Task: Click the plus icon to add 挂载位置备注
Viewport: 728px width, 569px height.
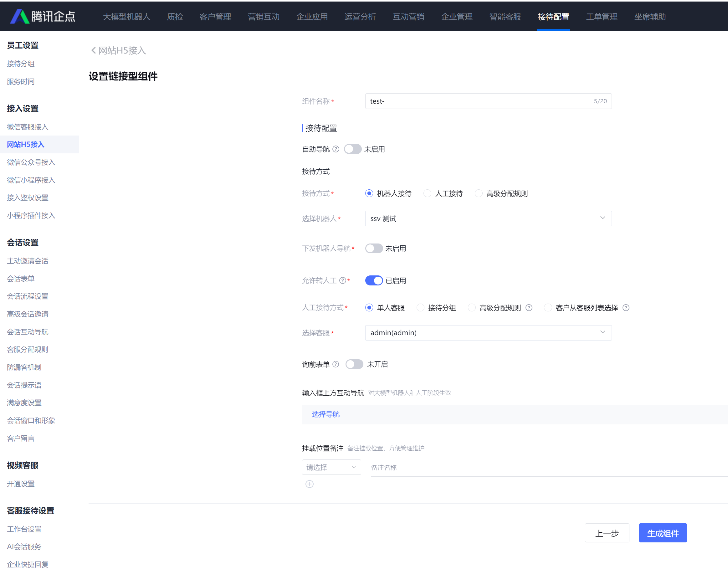Action: click(x=309, y=484)
